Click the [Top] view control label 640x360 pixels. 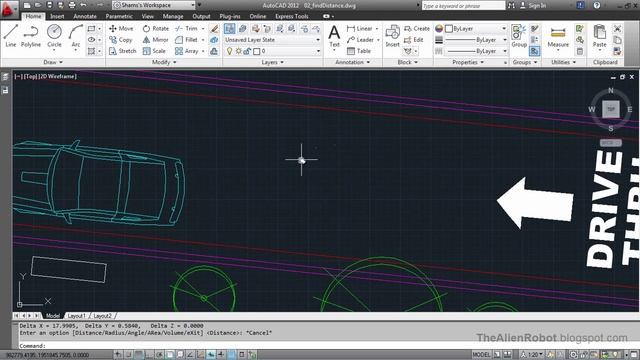pyautogui.click(x=31, y=76)
